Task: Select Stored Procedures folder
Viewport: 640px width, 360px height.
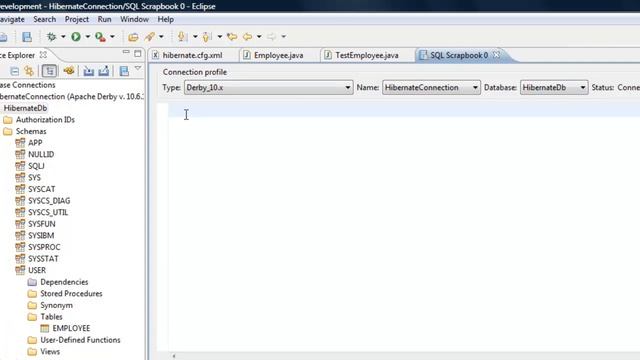Action: 71,293
